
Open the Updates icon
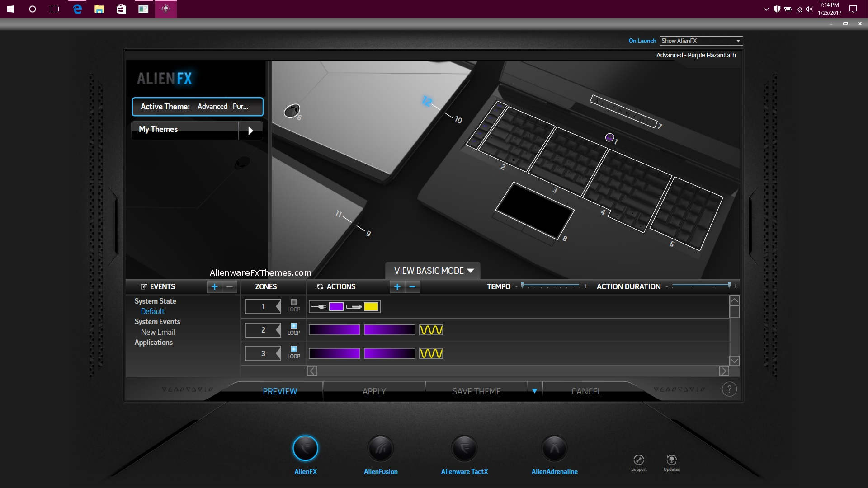(x=671, y=463)
